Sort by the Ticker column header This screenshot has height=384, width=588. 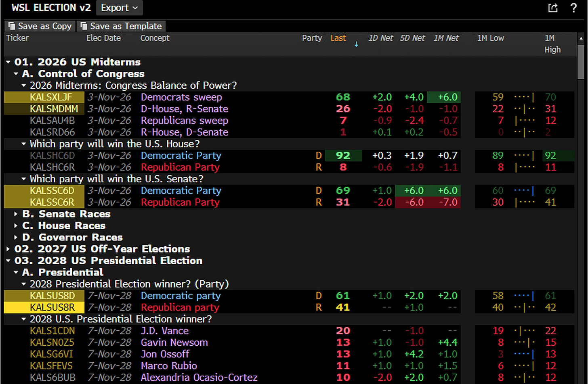(x=17, y=38)
